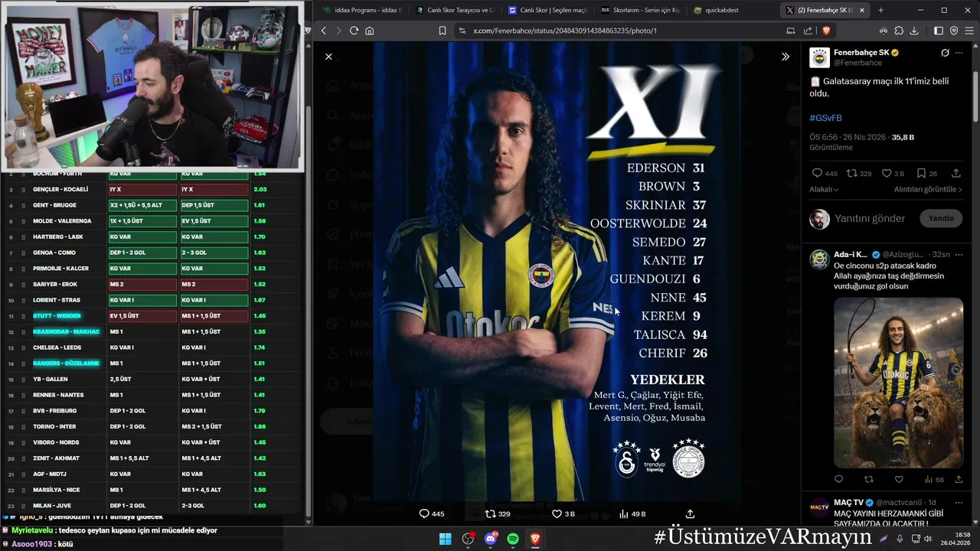Open the Brave VPN shield icon
The height and width of the screenshot is (551, 980).
(x=954, y=31)
